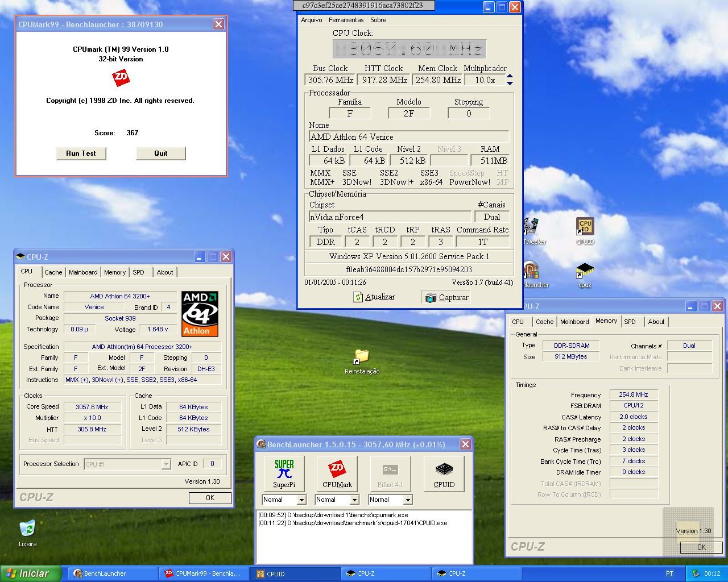
Task: Click OK in right CPU-Z Memory window
Action: pyautogui.click(x=701, y=547)
